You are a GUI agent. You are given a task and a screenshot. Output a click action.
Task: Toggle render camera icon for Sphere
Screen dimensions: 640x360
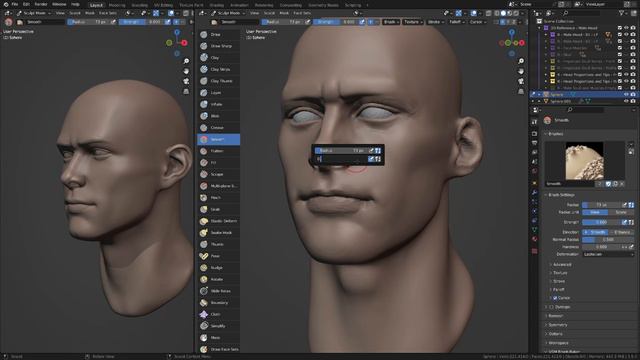click(633, 94)
